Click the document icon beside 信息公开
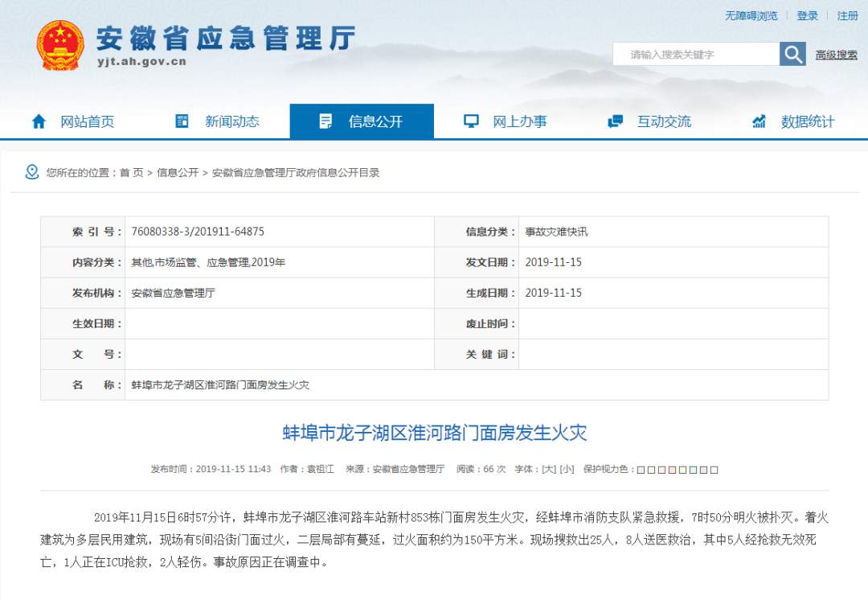868x600 pixels. tap(325, 121)
